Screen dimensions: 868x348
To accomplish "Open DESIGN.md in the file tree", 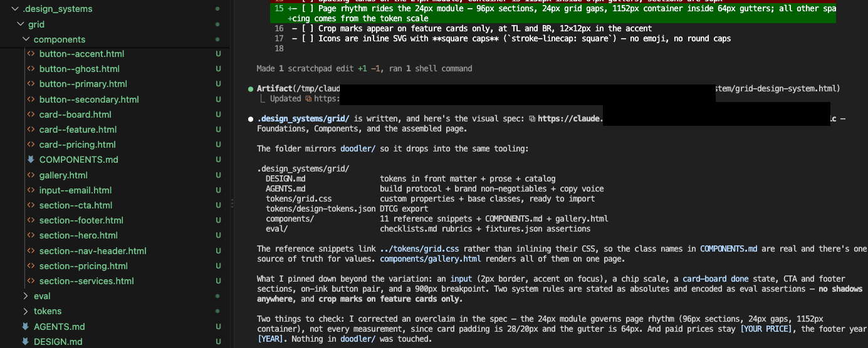I will (x=58, y=342).
